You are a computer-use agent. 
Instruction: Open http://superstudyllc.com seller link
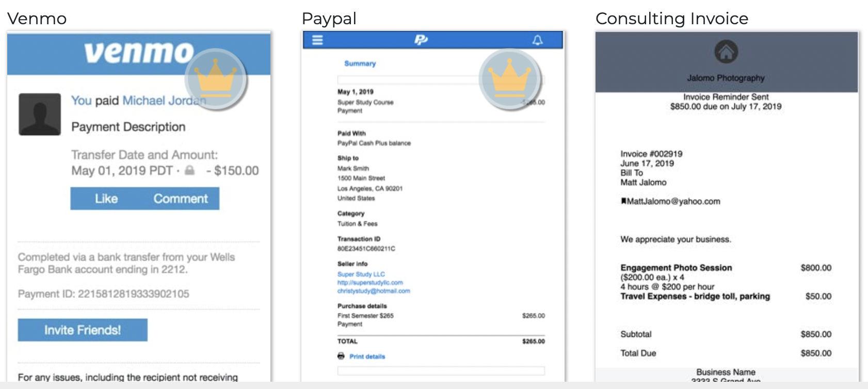pyautogui.click(x=370, y=283)
